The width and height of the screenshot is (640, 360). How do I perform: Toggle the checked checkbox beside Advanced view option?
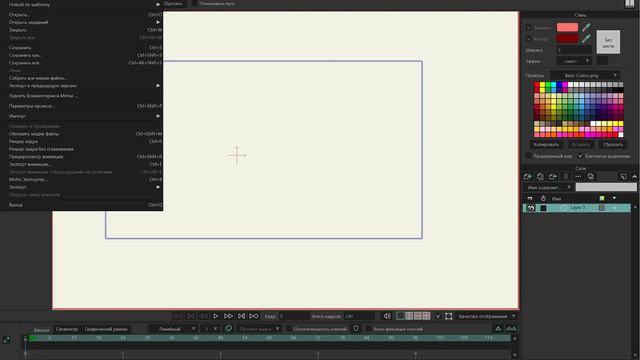(x=580, y=156)
